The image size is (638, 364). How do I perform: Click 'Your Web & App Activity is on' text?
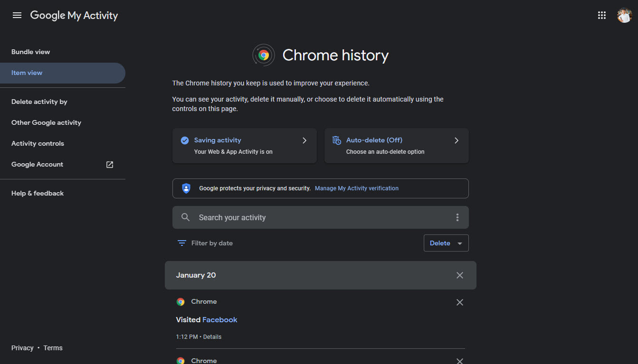tap(233, 152)
